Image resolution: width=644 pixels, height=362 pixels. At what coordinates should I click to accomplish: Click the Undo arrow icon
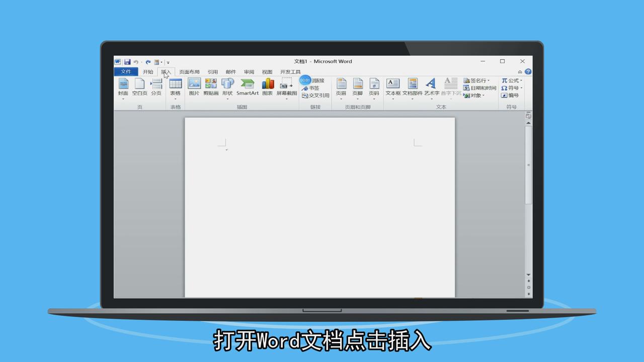[136, 62]
